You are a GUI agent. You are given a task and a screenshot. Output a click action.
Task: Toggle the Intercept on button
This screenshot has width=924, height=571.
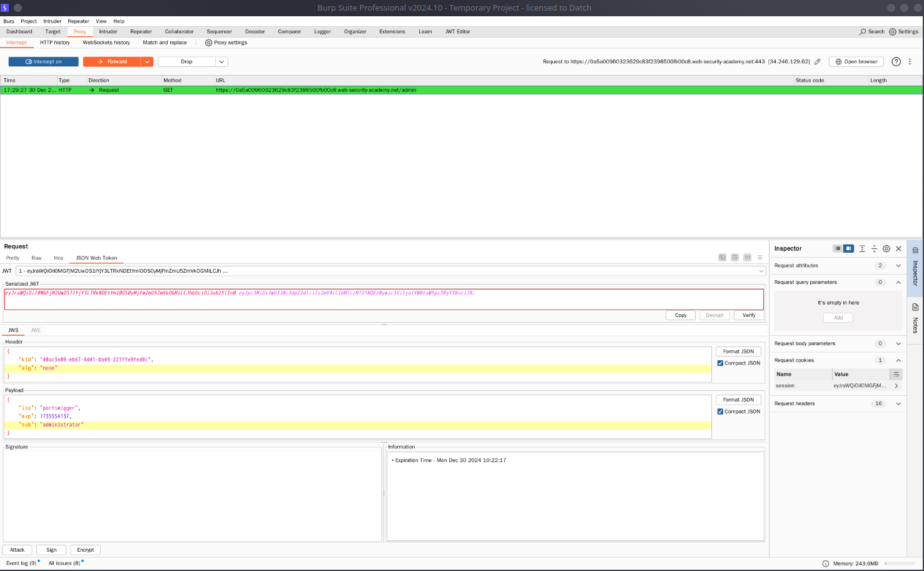point(43,62)
